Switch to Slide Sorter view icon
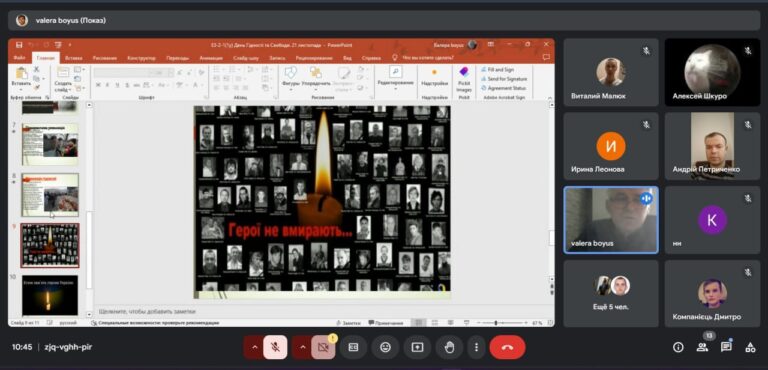Image resolution: width=768 pixels, height=370 pixels. point(435,323)
